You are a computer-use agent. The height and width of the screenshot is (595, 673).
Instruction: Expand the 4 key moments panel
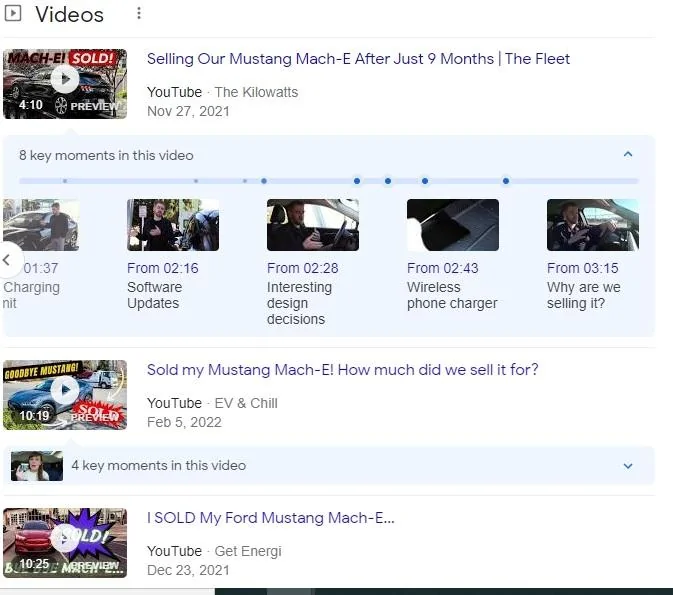628,466
